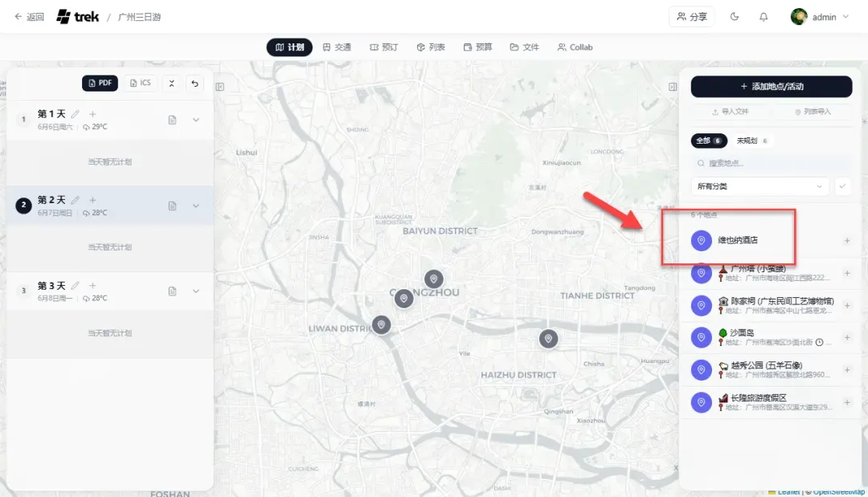Switch to the 交通 tab

click(337, 47)
